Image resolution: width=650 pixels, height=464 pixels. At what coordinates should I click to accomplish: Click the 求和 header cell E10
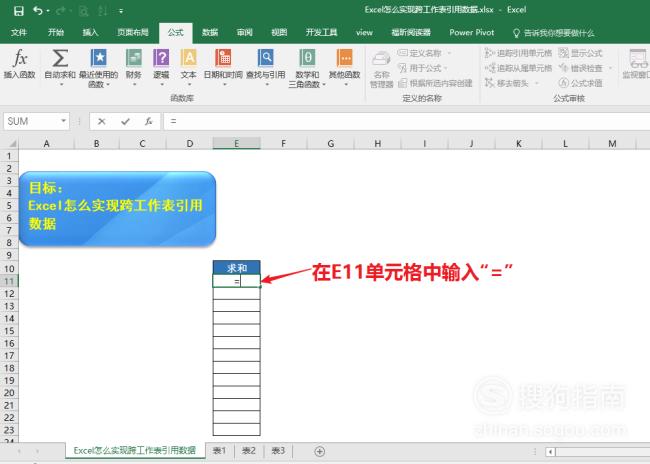pyautogui.click(x=236, y=268)
